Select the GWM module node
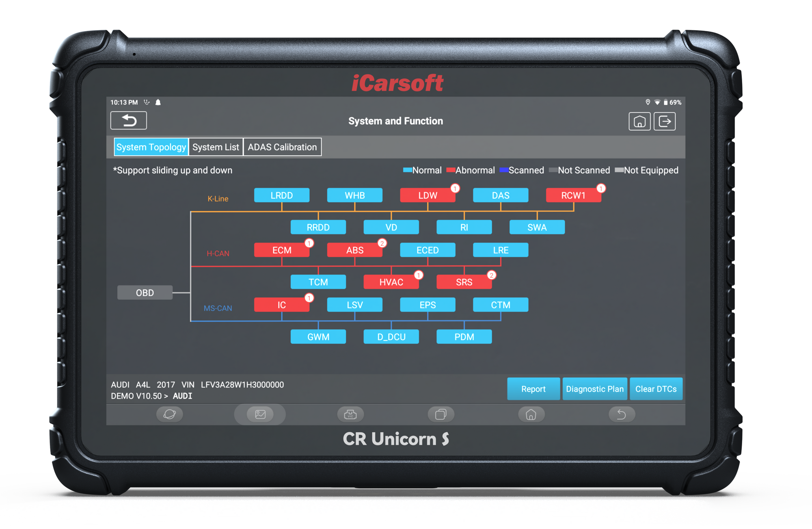 click(318, 337)
